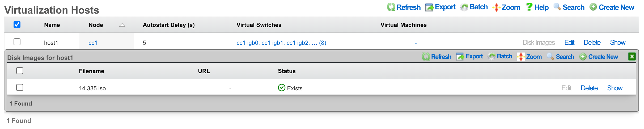Check the host1 row checkbox
This screenshot has width=644, height=129.
pyautogui.click(x=17, y=42)
